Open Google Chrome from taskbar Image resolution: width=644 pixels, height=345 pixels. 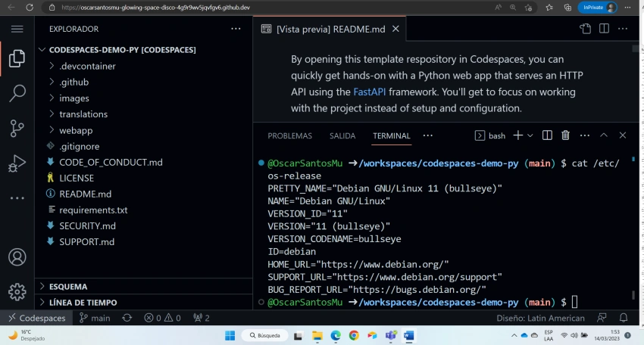pos(354,336)
